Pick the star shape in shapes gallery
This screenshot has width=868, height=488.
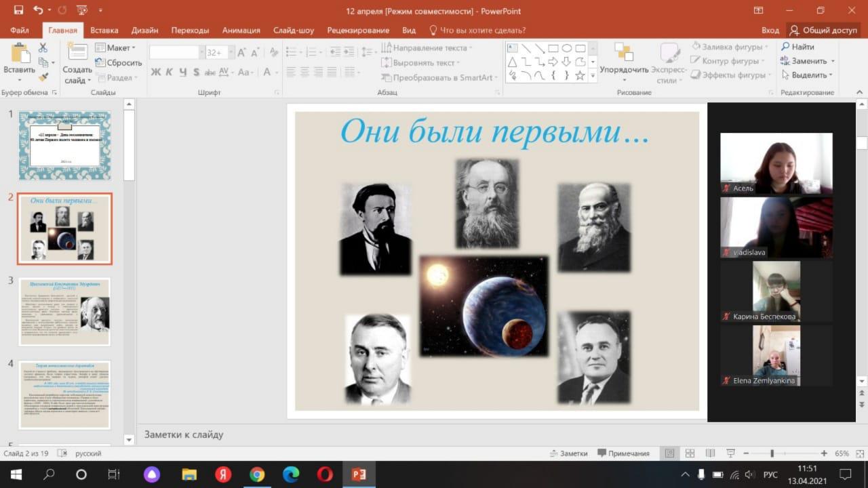pos(580,75)
